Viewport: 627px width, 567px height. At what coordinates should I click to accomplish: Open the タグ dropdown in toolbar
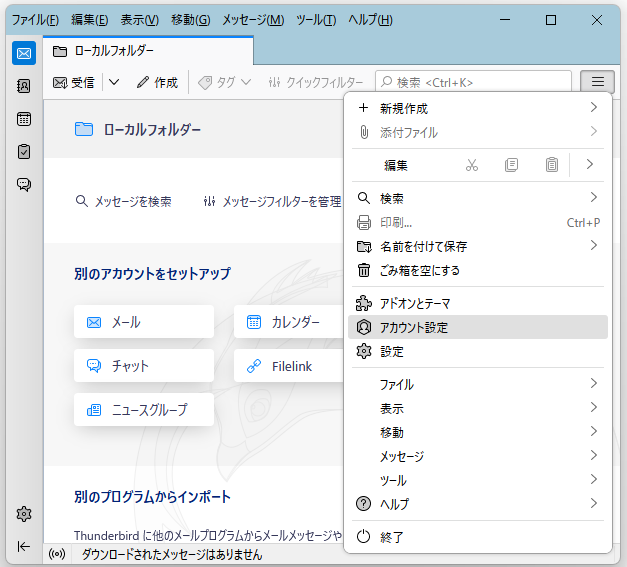pyautogui.click(x=225, y=82)
